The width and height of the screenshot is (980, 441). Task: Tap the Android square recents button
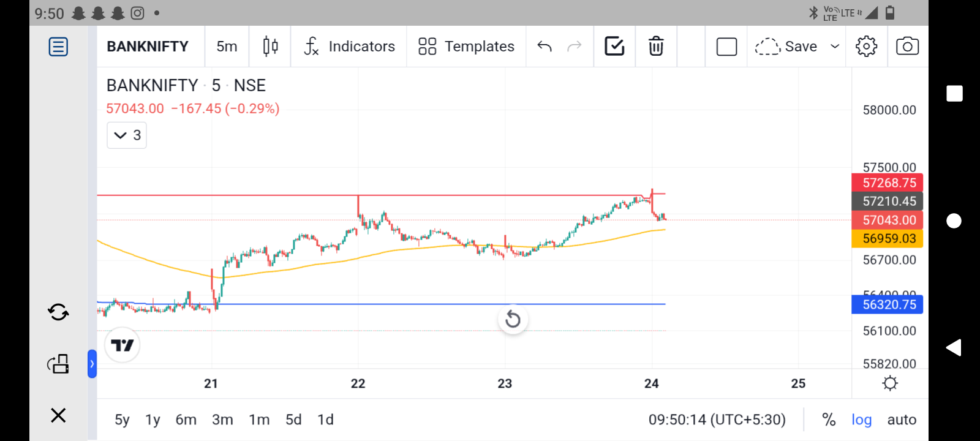[x=954, y=93]
